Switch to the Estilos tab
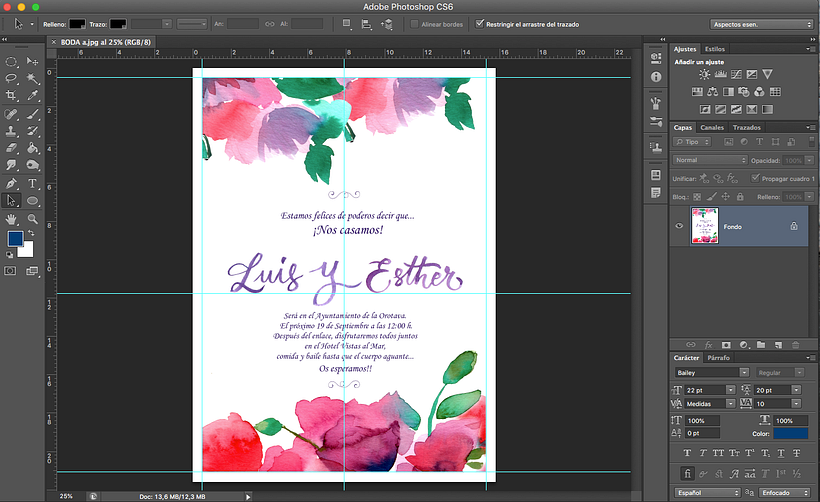Screen dimensions: 820x502 point(714,49)
